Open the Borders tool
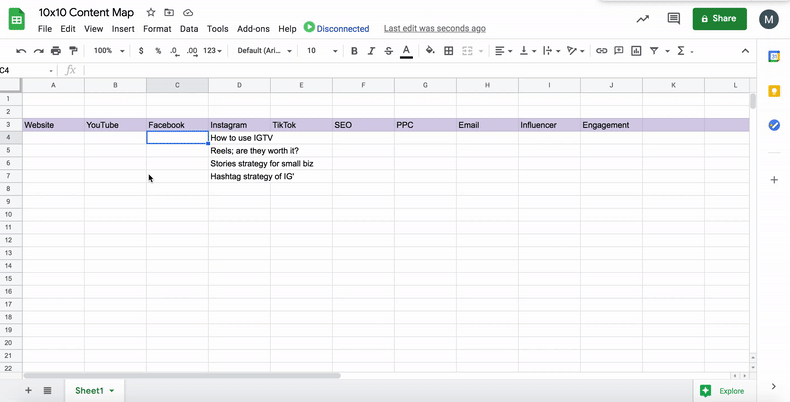Viewport: 790px width, 402px height. (x=448, y=51)
